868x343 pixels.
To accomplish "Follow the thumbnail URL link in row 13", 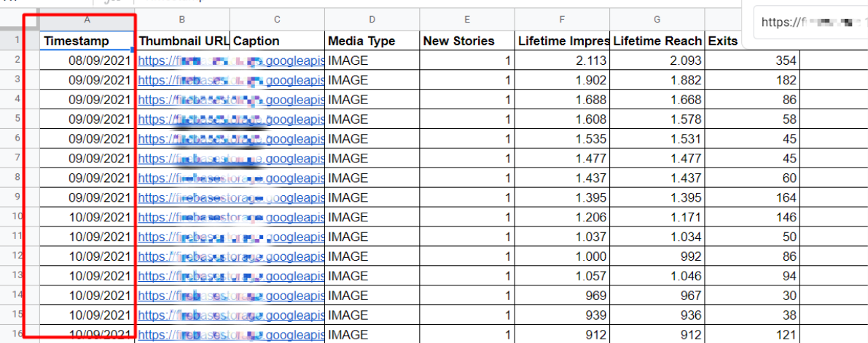I will [183, 276].
